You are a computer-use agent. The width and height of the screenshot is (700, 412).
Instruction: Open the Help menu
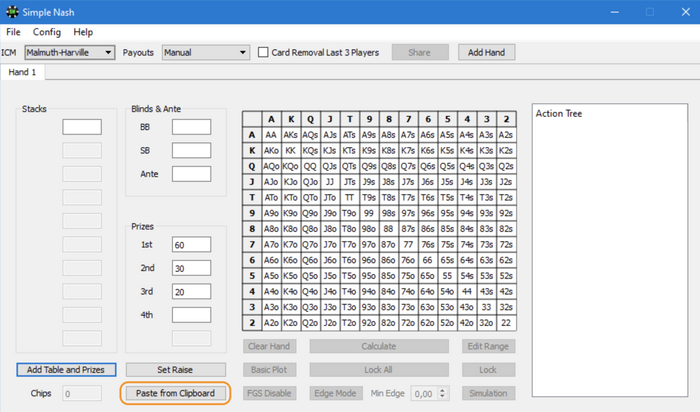(x=83, y=32)
